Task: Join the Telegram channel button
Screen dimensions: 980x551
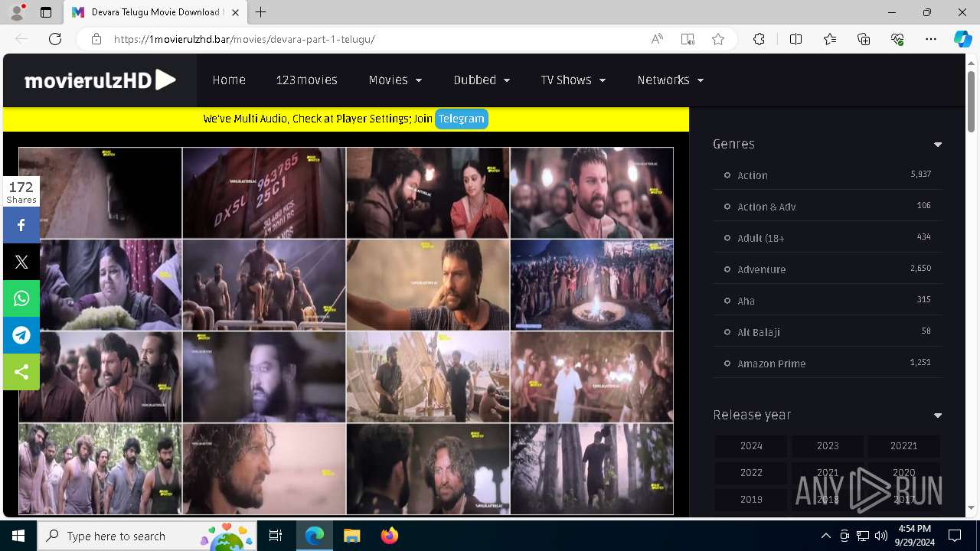Action: 462,119
